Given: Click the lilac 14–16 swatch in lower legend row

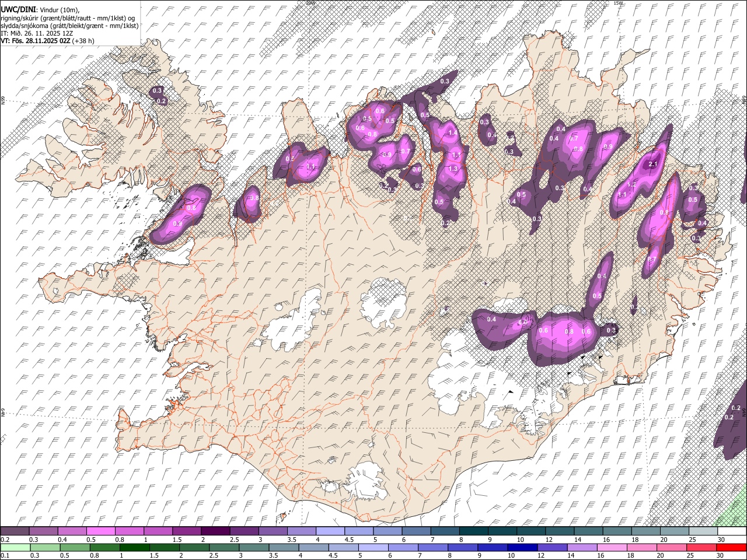Looking at the screenshot, I should pyautogui.click(x=582, y=547).
